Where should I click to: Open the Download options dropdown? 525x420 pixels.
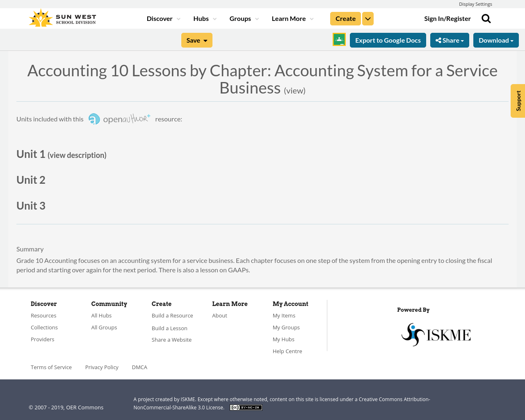click(x=496, y=40)
